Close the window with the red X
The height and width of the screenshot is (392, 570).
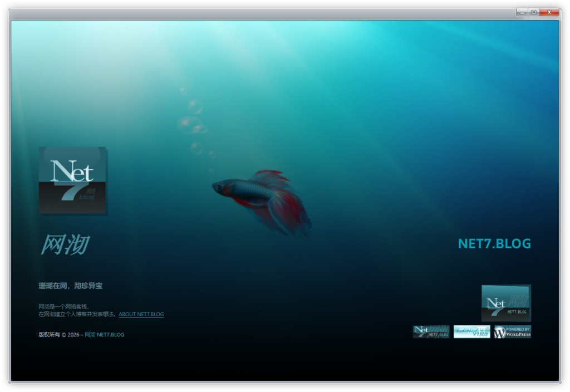[x=549, y=12]
